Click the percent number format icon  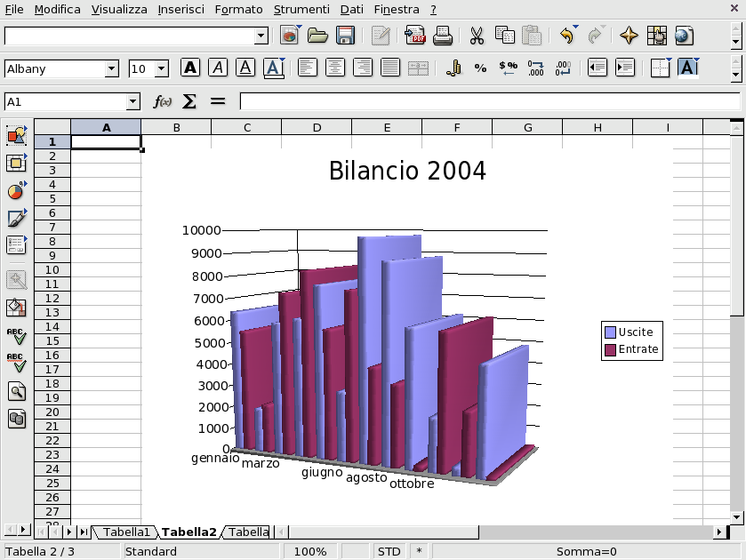click(x=480, y=68)
